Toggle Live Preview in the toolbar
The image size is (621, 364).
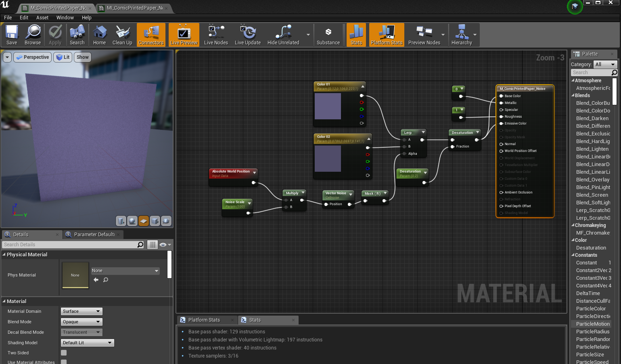(x=184, y=35)
